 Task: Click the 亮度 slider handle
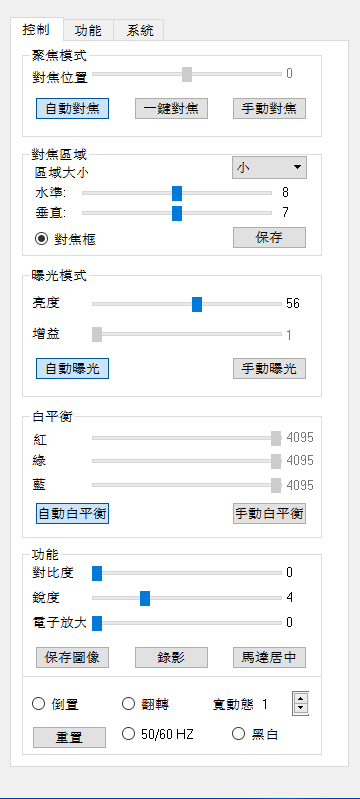pos(197,304)
